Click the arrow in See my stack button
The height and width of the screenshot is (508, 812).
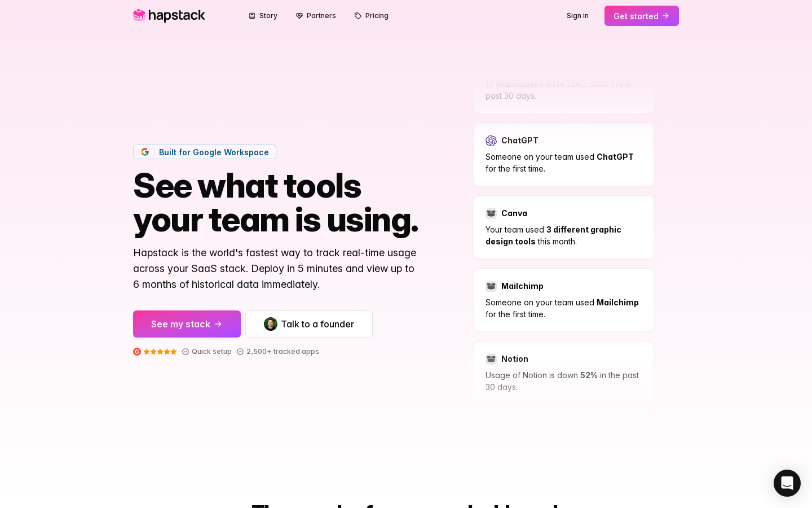point(218,324)
